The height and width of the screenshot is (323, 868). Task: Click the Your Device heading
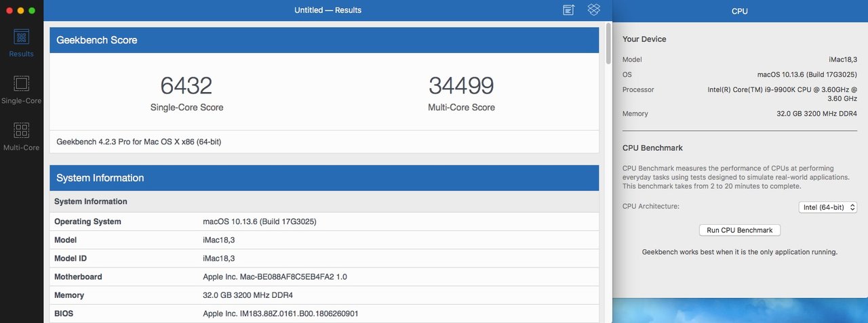[644, 39]
